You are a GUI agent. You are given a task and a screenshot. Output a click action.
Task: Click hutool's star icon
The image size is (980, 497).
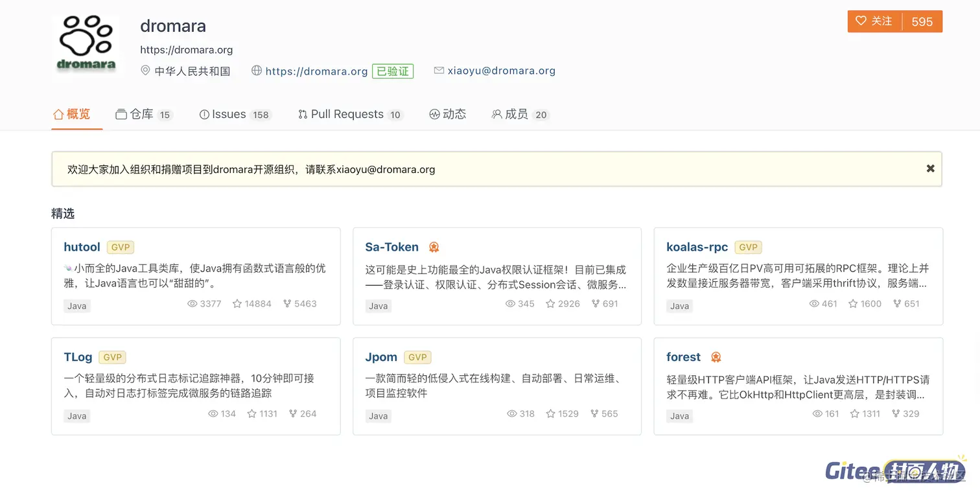pos(237,303)
